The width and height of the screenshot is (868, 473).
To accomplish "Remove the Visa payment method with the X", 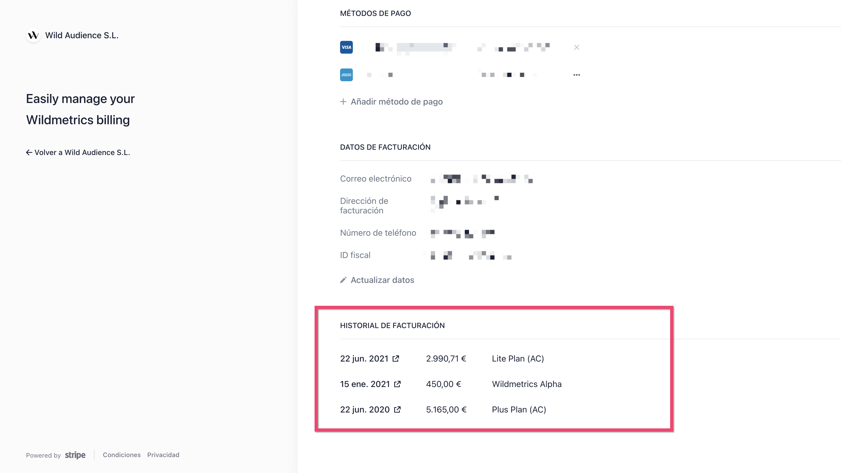I will click(x=576, y=47).
